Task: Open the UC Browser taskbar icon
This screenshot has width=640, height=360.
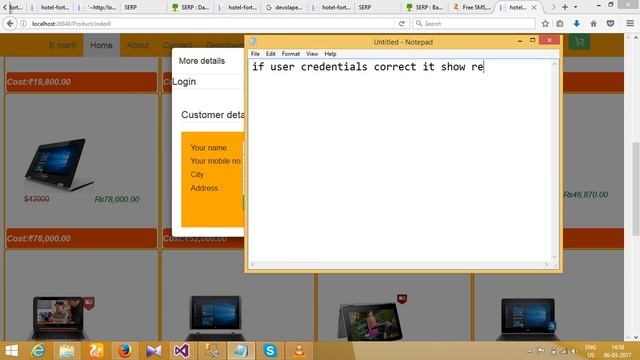Action: tap(96, 351)
